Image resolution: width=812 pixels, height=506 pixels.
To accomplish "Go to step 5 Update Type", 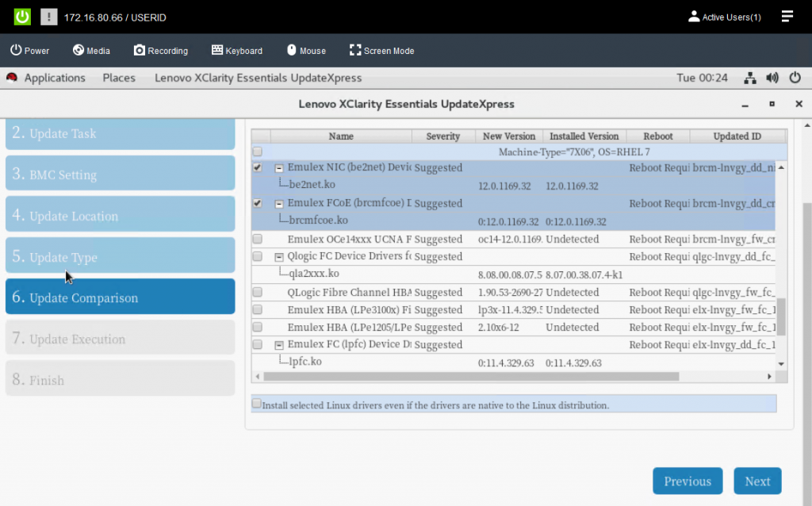I will (x=121, y=255).
